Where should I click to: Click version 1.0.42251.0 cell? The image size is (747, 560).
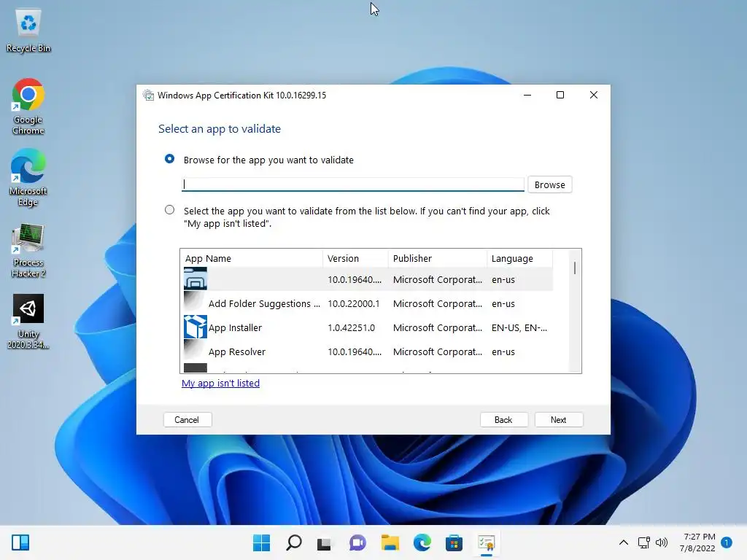351,327
